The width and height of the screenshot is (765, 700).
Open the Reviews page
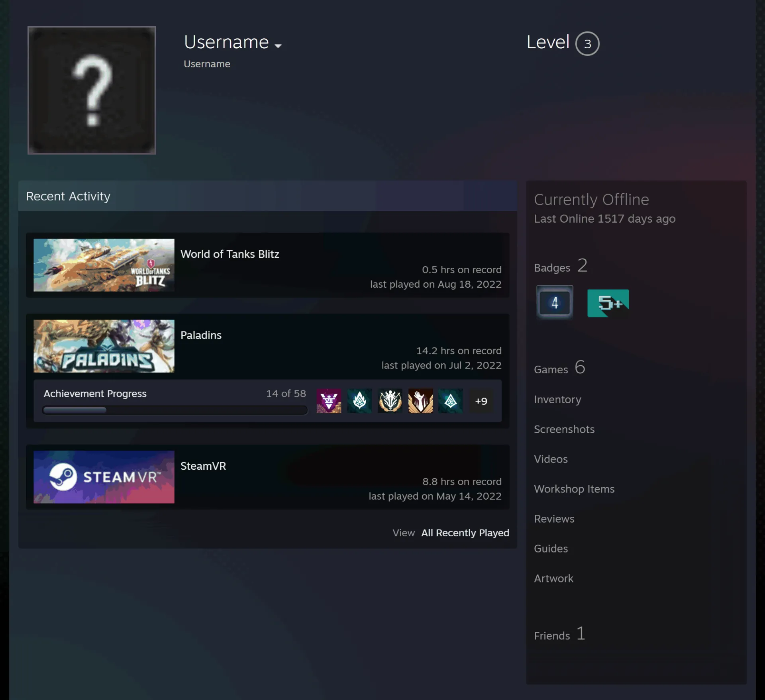554,519
